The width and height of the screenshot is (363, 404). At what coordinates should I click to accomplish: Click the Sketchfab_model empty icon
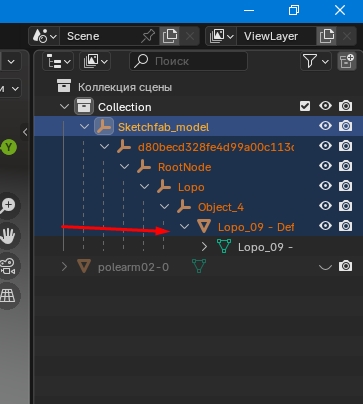point(104,127)
